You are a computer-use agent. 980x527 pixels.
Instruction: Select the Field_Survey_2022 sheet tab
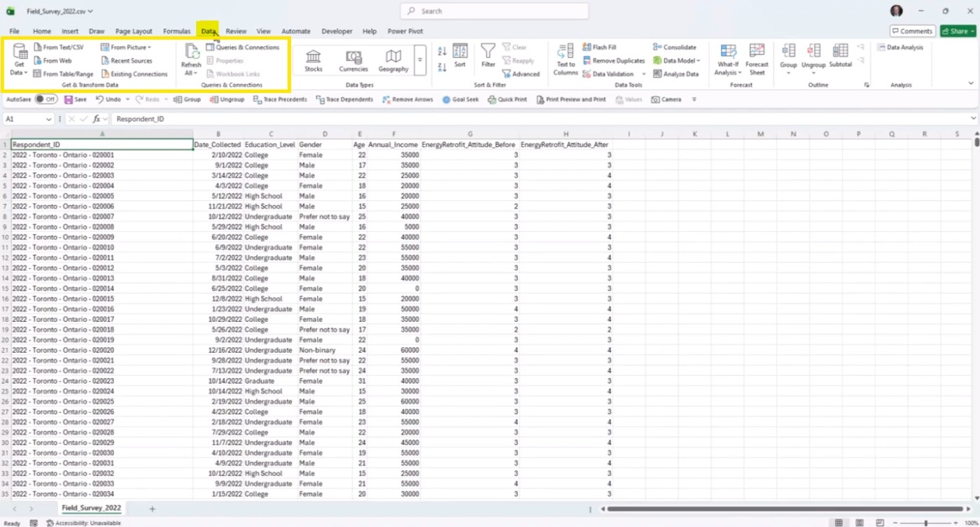[91, 508]
